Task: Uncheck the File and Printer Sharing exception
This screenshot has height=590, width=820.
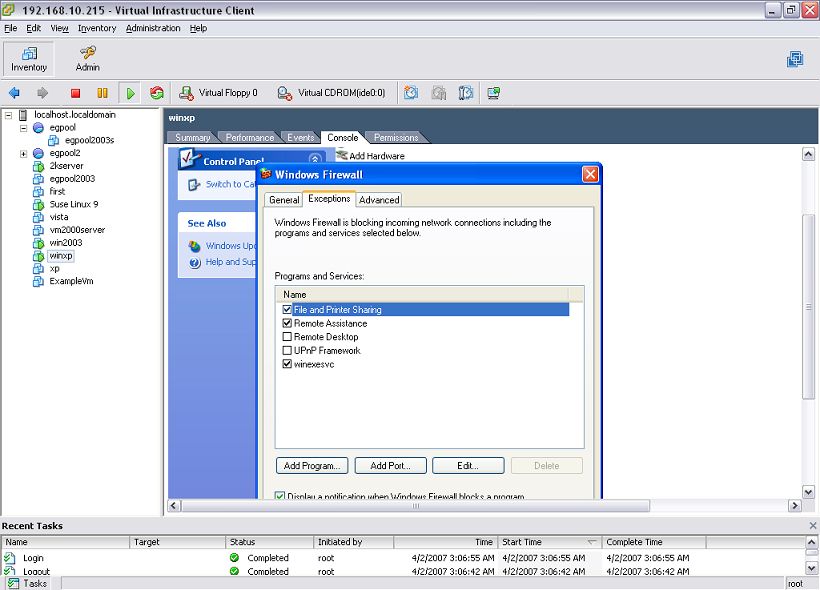Action: pos(287,310)
